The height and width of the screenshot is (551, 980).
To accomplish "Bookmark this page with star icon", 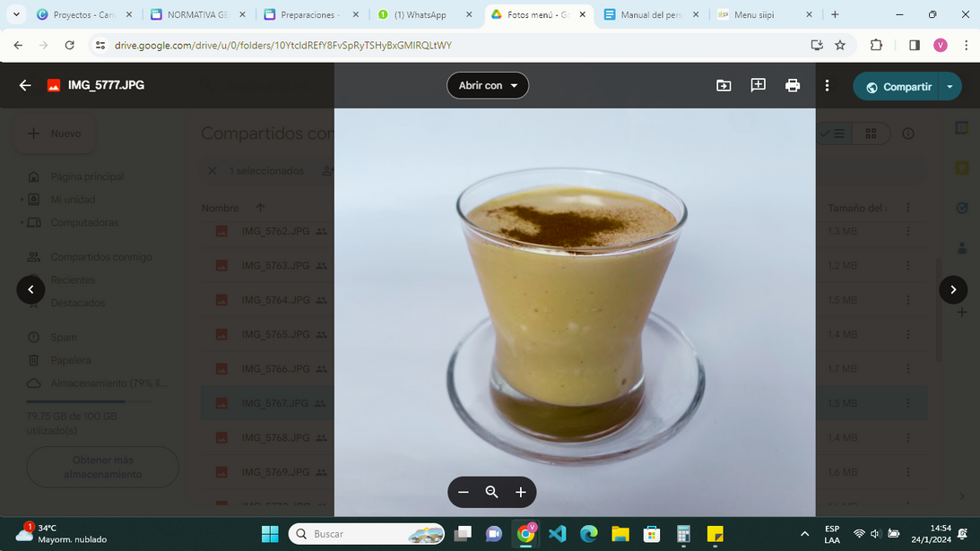I will point(840,45).
